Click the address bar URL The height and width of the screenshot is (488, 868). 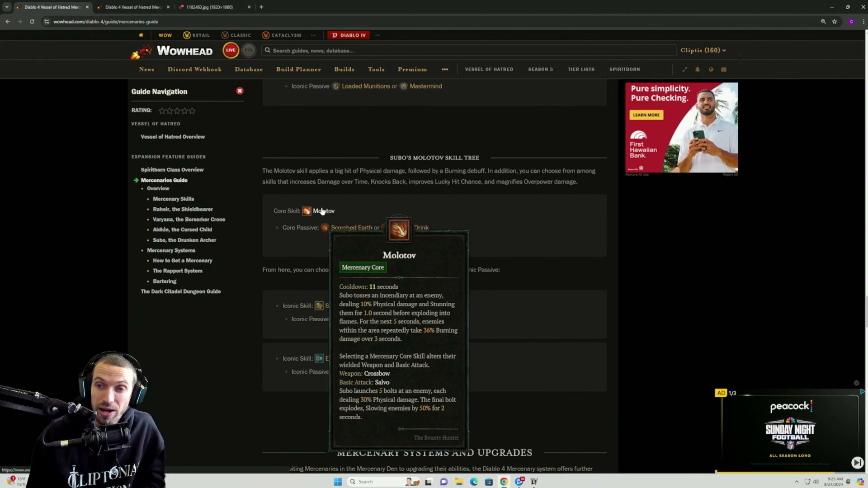point(106,22)
